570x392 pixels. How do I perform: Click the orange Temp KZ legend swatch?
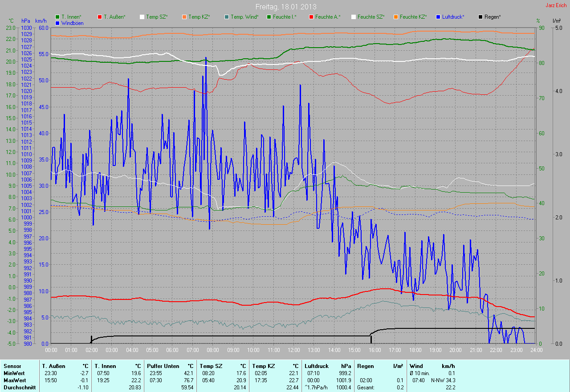(184, 17)
